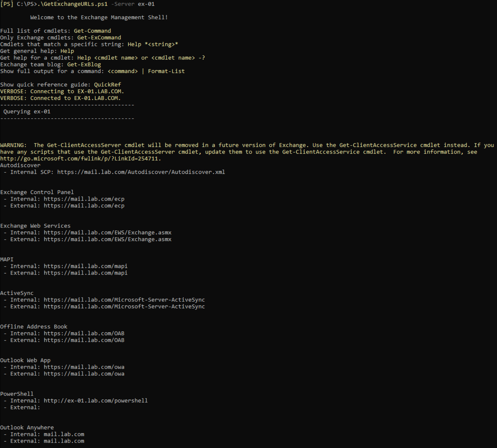Click the Outlook Anywhere external hostname

(64, 441)
